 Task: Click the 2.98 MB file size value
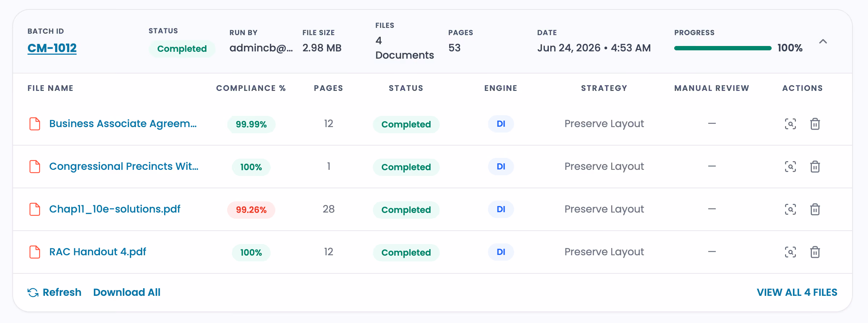point(322,48)
